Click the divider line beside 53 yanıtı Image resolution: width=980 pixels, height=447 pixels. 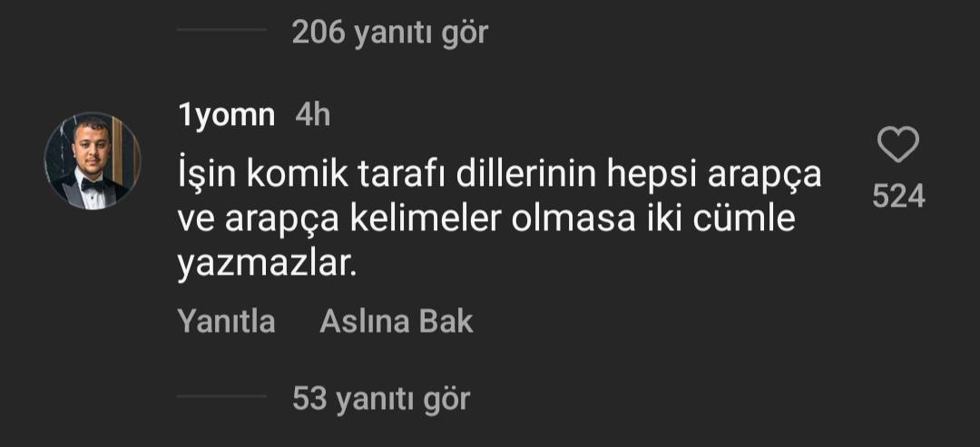coord(222,396)
